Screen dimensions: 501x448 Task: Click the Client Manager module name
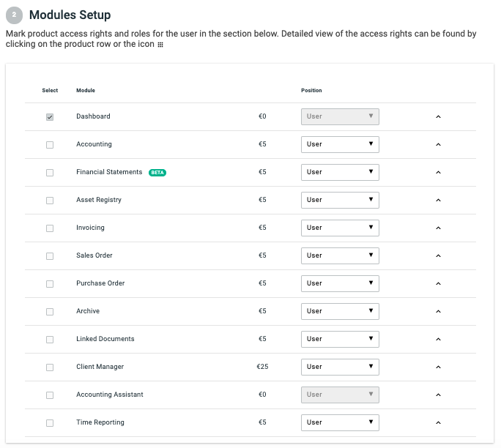100,367
